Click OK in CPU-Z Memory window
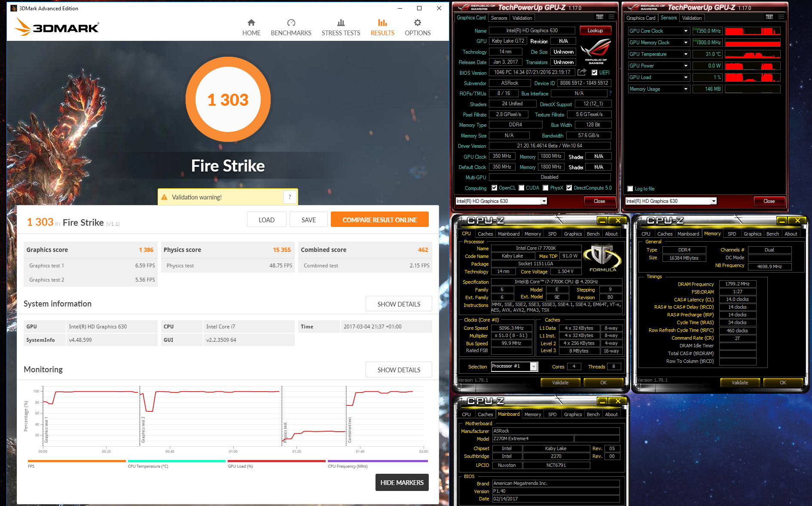 coord(783,383)
